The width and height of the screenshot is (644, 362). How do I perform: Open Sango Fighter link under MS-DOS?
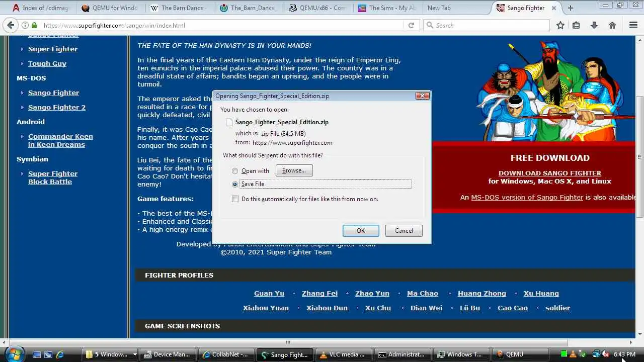(x=53, y=93)
